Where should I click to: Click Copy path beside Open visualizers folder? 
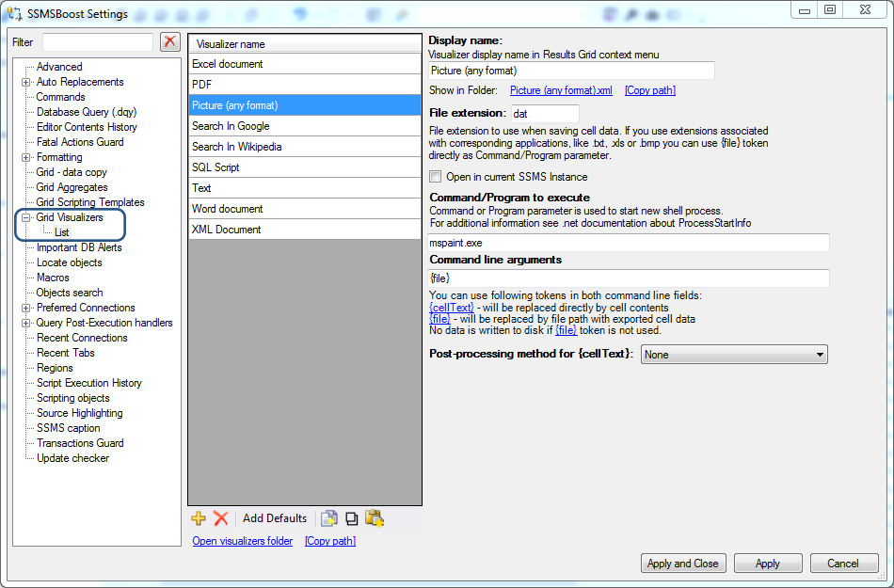click(330, 541)
